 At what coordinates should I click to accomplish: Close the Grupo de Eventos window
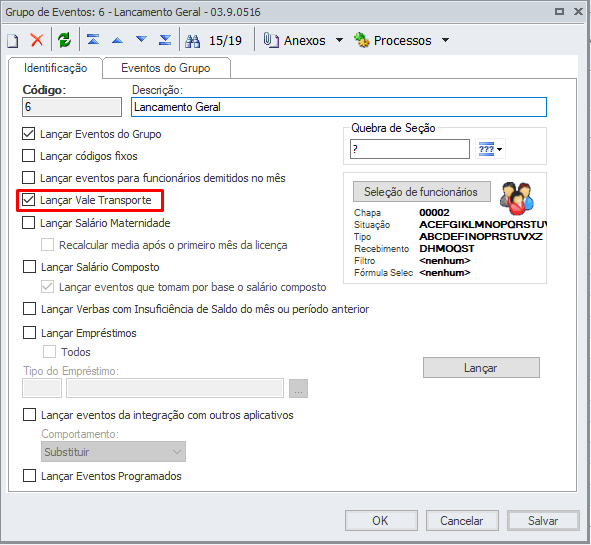pyautogui.click(x=578, y=12)
